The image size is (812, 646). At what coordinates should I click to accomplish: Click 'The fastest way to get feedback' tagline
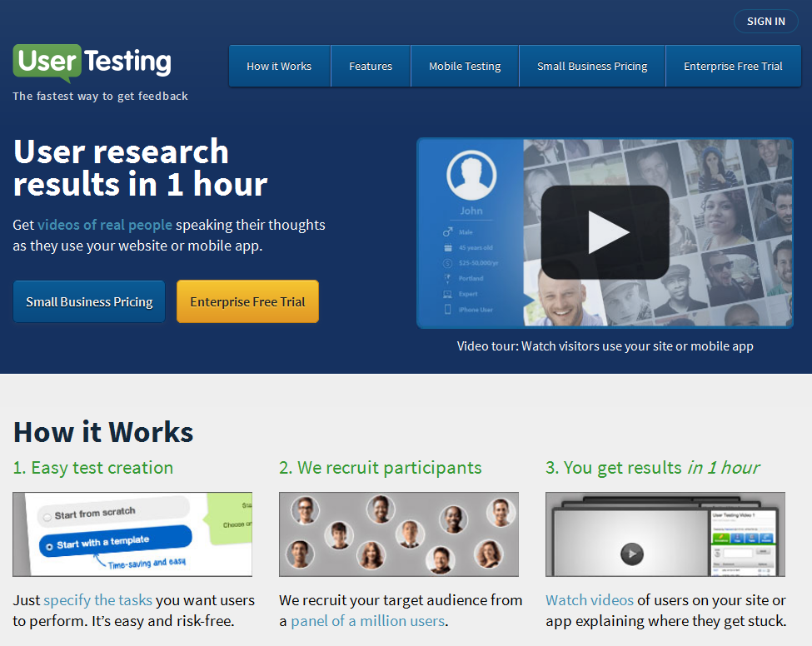tap(101, 97)
